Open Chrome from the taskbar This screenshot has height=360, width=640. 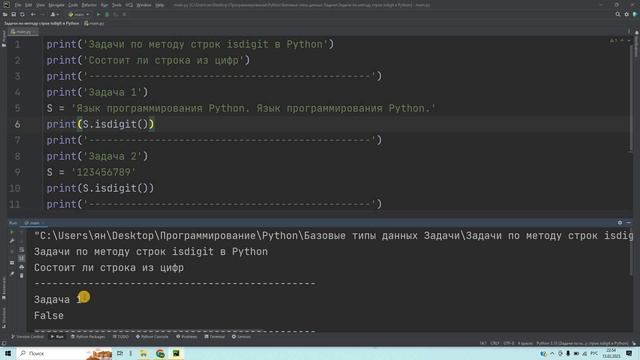coord(160,353)
